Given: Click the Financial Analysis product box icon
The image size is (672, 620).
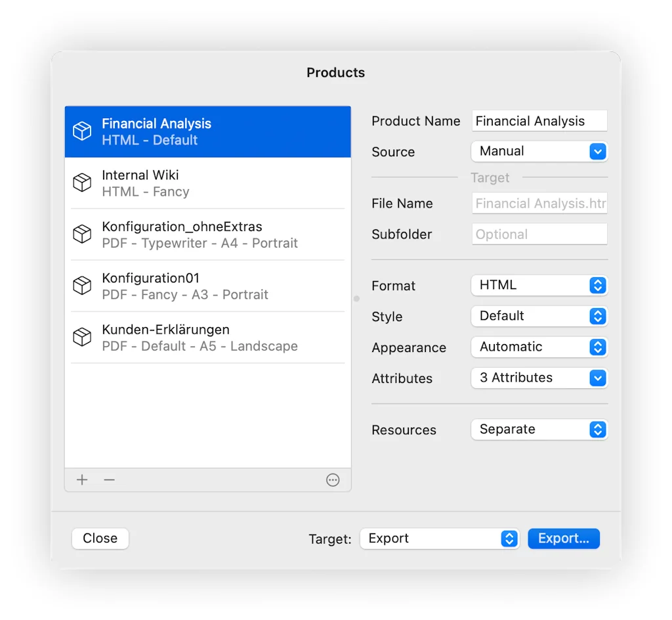Looking at the screenshot, I should point(82,131).
